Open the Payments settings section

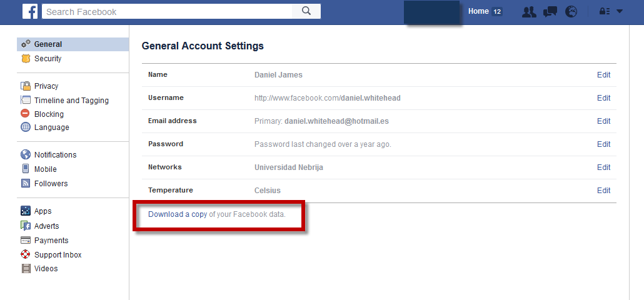click(x=51, y=241)
